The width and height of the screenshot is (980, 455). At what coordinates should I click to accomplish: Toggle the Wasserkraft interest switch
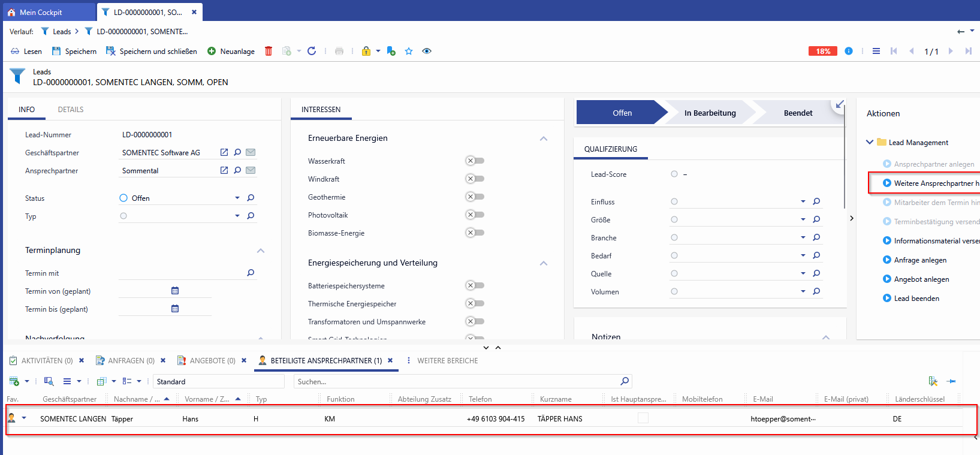click(475, 161)
